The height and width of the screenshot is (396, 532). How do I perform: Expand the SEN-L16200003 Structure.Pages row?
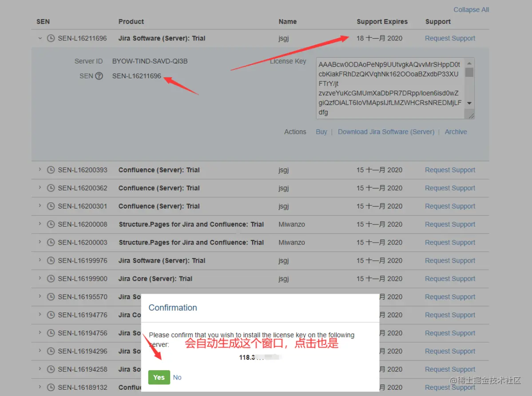pos(40,242)
